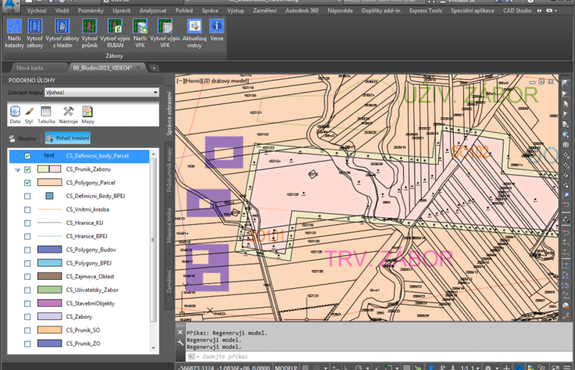Toggle CS_Prunik_Zaboru layer checkbox
The height and width of the screenshot is (370, 575).
coord(28,169)
